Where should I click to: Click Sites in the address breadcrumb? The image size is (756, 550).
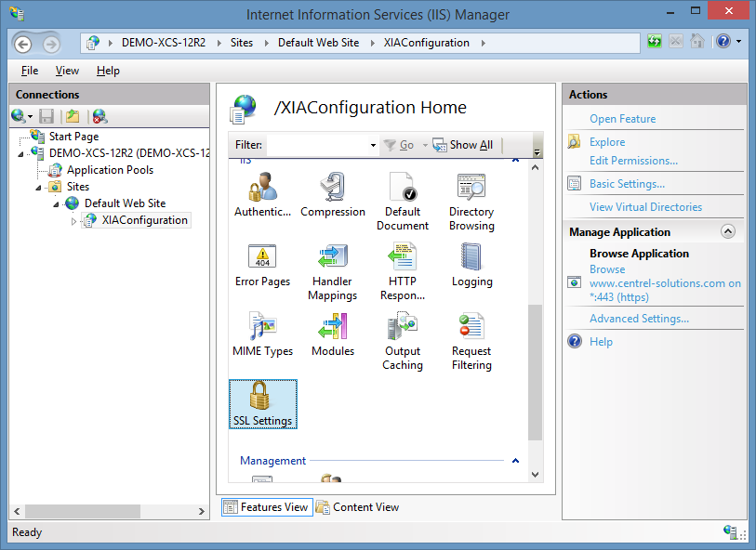click(242, 43)
